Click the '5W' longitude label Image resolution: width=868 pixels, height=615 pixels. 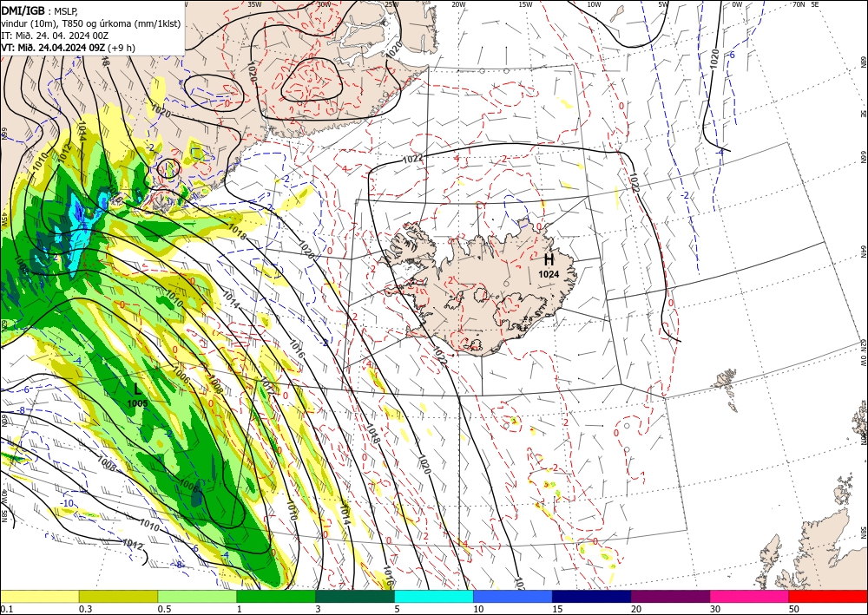(662, 4)
